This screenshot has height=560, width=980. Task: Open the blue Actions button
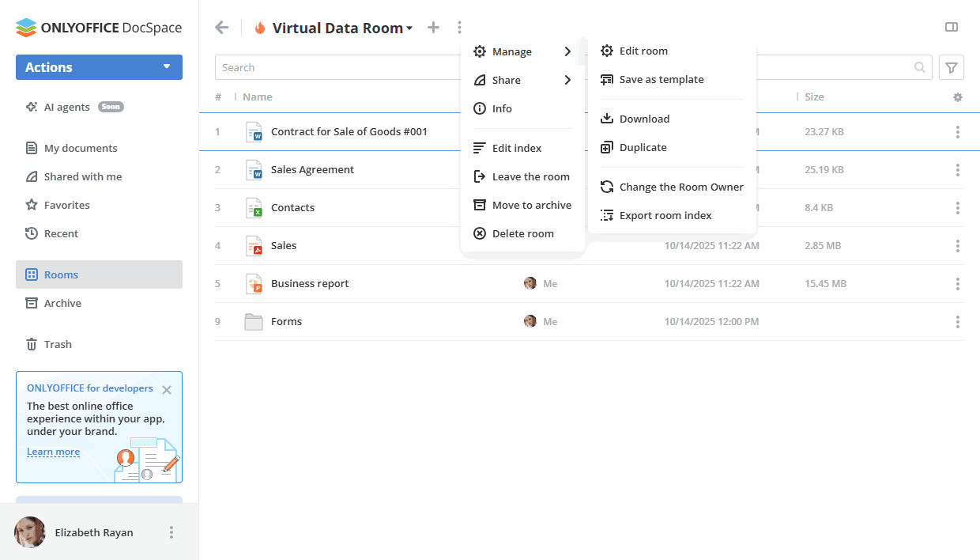coord(98,67)
